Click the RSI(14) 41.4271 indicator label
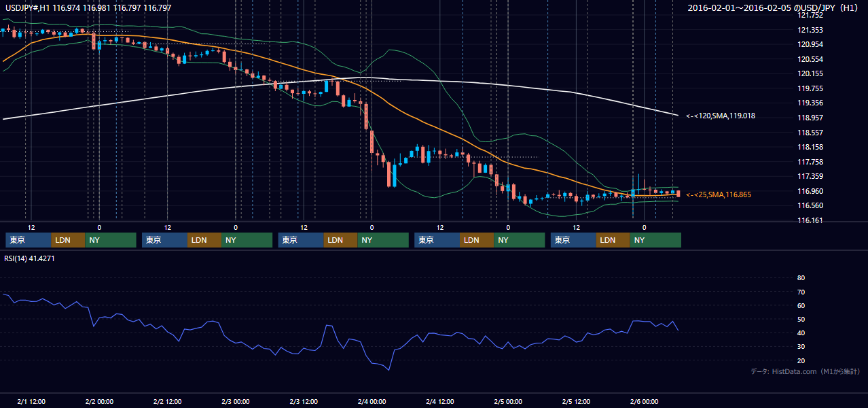Viewport: 868px width, 408px height. (30, 258)
